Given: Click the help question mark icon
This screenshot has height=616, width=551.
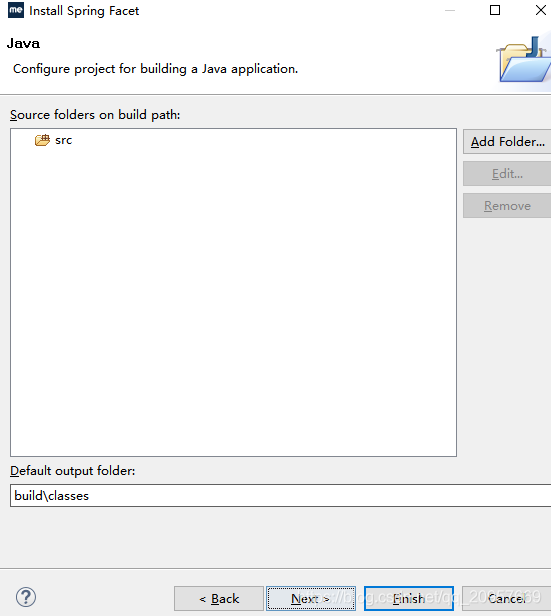Looking at the screenshot, I should click(26, 597).
